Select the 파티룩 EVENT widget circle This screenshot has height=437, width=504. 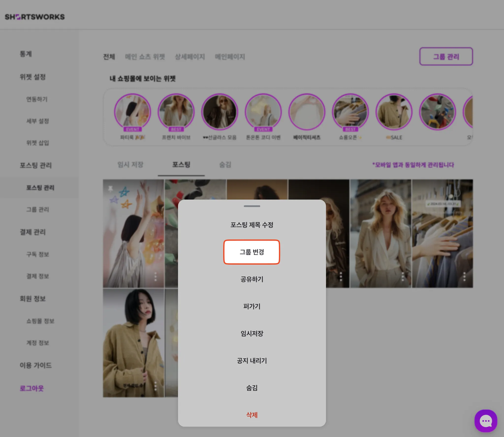click(132, 112)
